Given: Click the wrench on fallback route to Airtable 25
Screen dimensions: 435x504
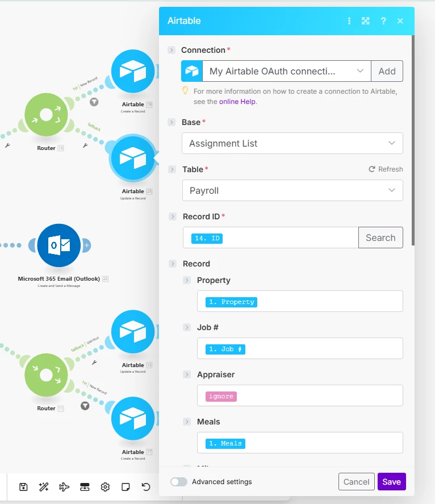Looking at the screenshot, I should click(x=85, y=145).
